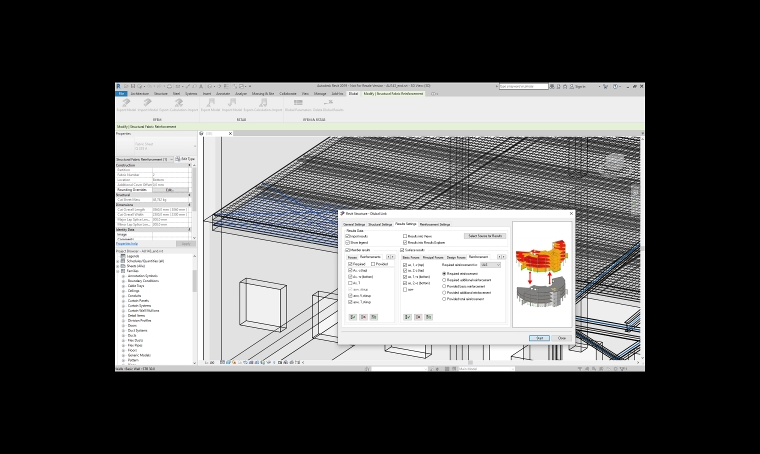Image resolution: width=760 pixels, height=454 pixels.
Task: Expand Schedules/Quantities in Project Browser
Action: (118, 261)
